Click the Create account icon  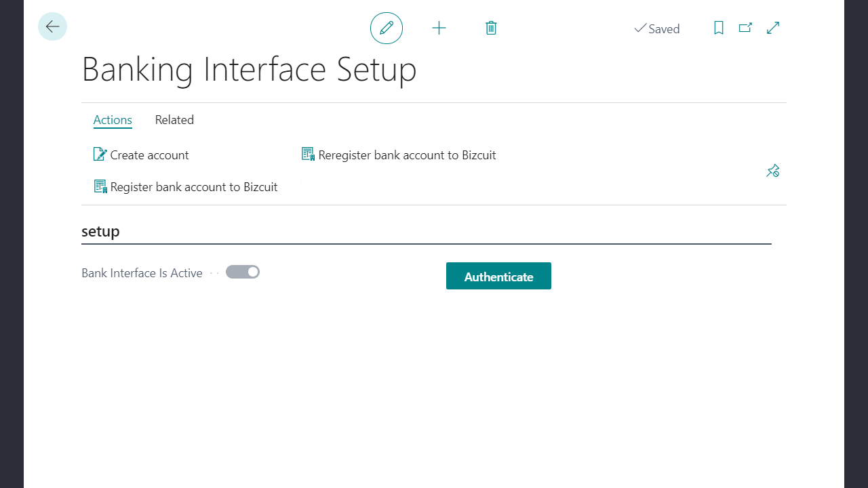tap(100, 155)
